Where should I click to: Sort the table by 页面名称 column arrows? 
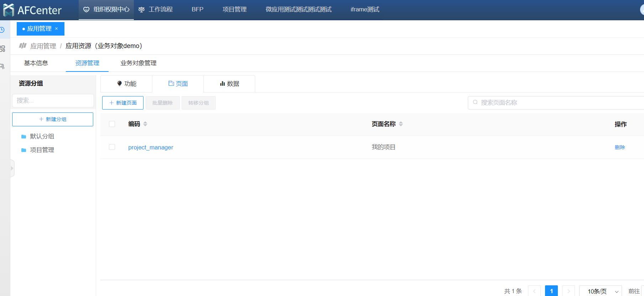(x=401, y=124)
